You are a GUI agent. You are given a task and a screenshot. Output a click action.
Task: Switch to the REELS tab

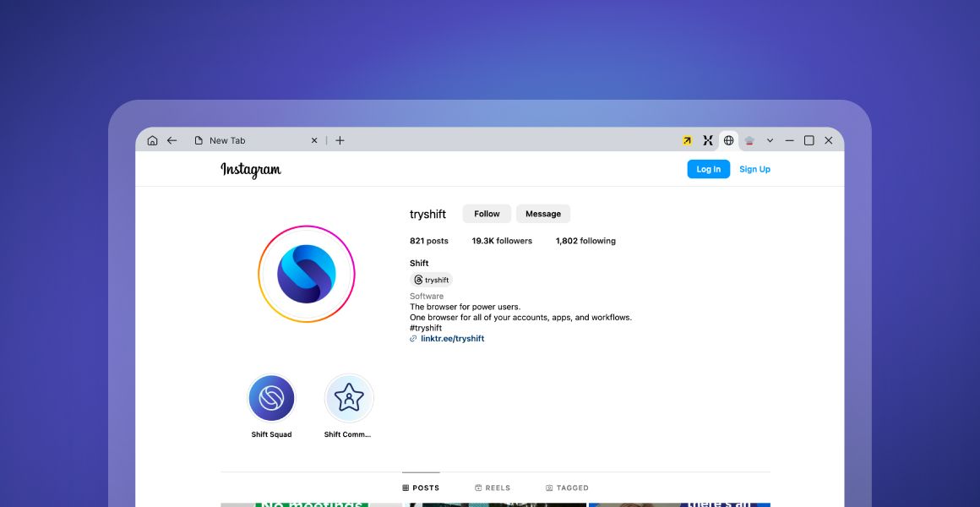tap(493, 488)
